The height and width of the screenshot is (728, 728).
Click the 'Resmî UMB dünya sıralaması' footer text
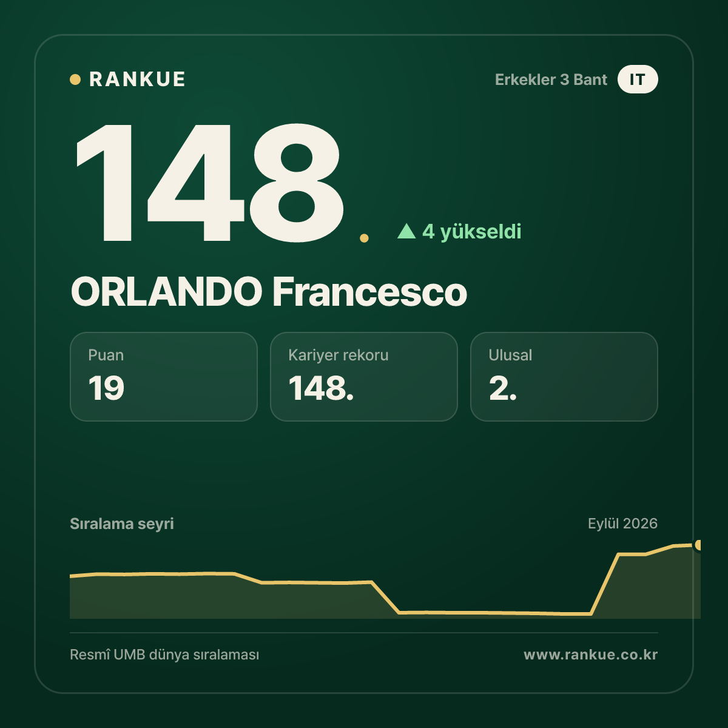164,655
